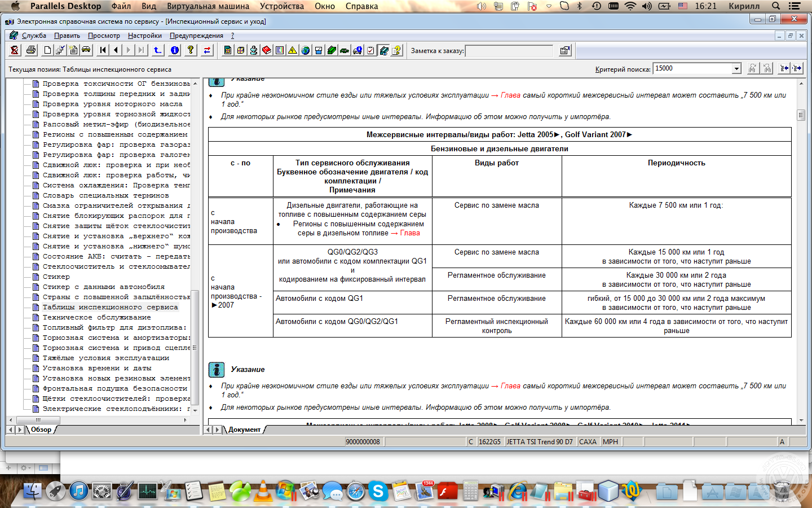
Task: Select tree item Состояние АКБ
Action: [116, 257]
